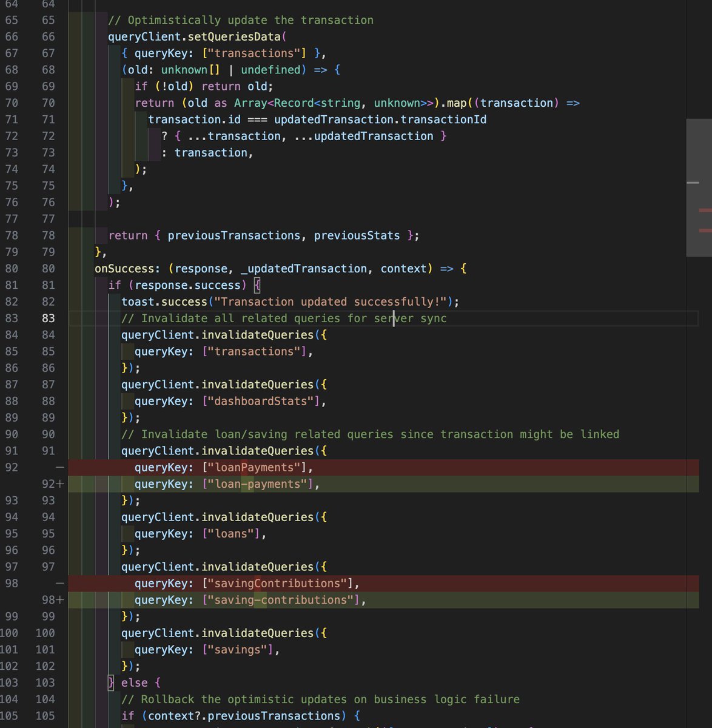Click the queryKey ["savings"] line

[x=207, y=649]
